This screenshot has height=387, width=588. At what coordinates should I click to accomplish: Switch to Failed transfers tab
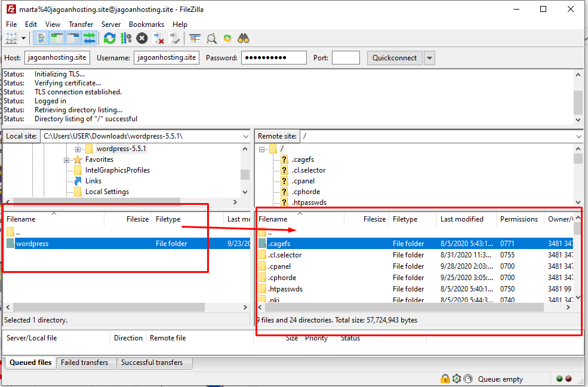point(84,363)
